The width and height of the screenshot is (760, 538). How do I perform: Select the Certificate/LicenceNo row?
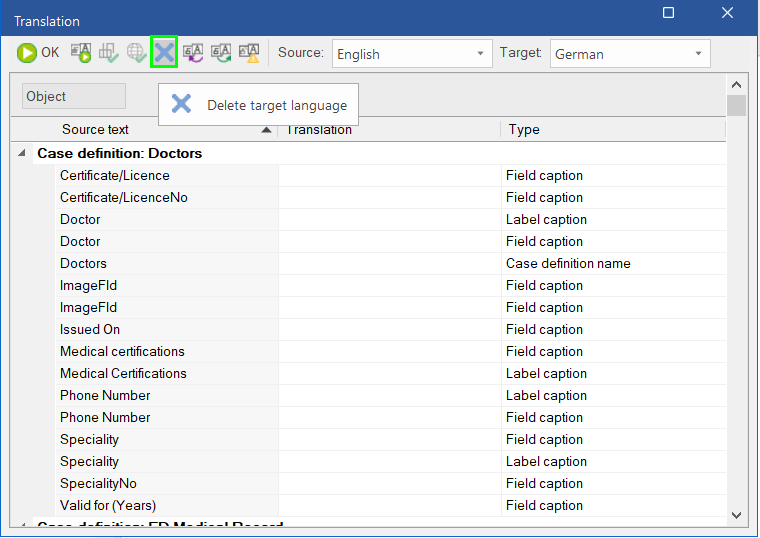pos(391,197)
